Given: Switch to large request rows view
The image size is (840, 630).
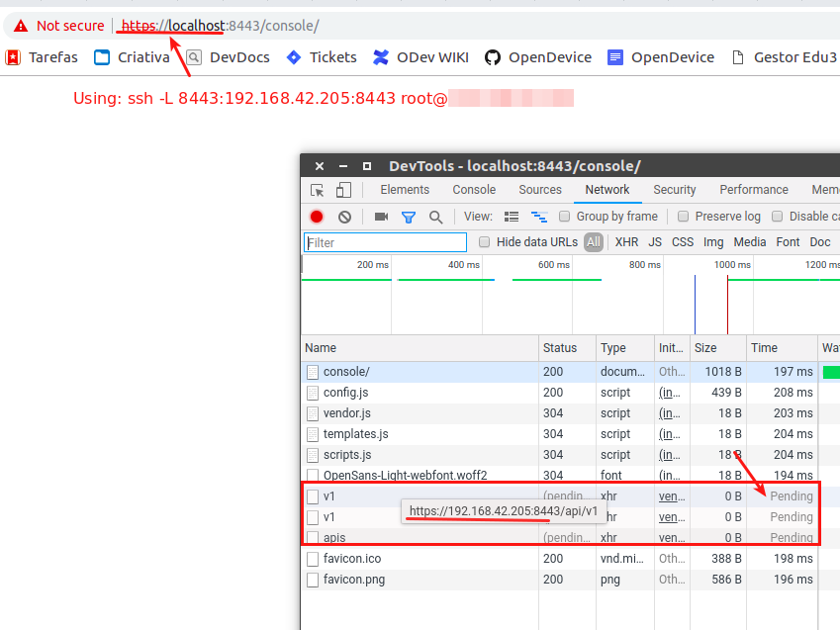Looking at the screenshot, I should [511, 216].
